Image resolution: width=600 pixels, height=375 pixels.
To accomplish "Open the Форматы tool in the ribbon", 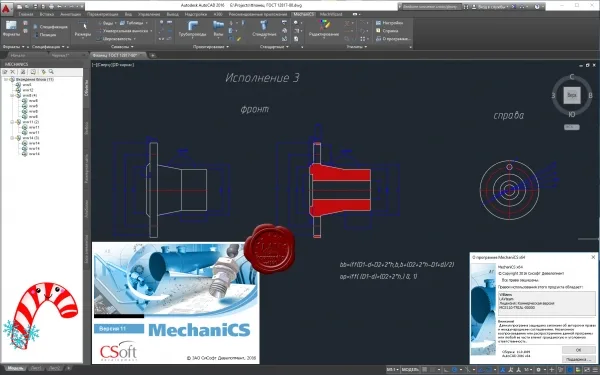I will pyautogui.click(x=11, y=29).
